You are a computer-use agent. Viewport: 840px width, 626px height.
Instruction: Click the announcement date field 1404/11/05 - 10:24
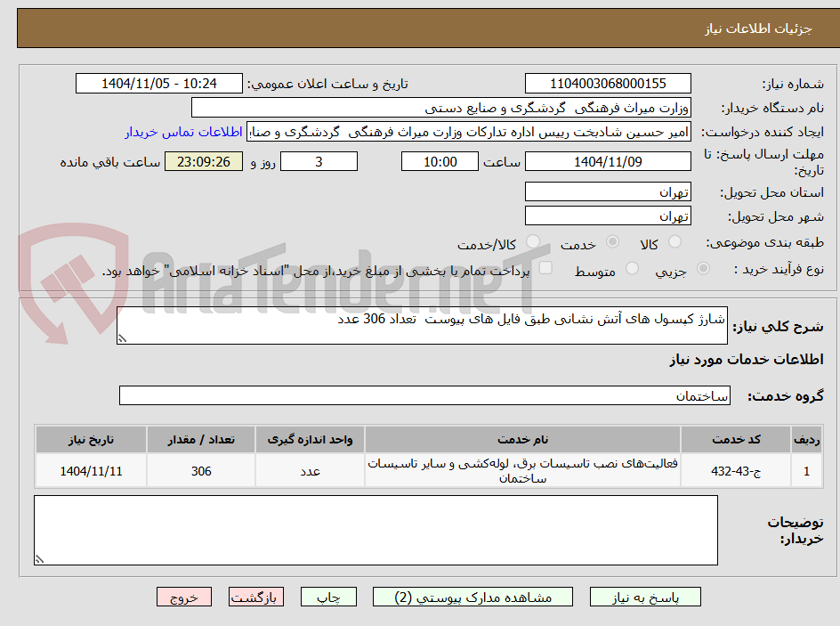click(x=159, y=84)
